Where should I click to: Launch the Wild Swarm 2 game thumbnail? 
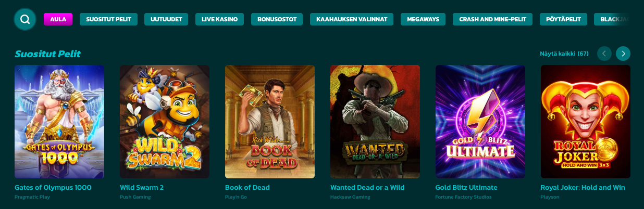(165, 122)
